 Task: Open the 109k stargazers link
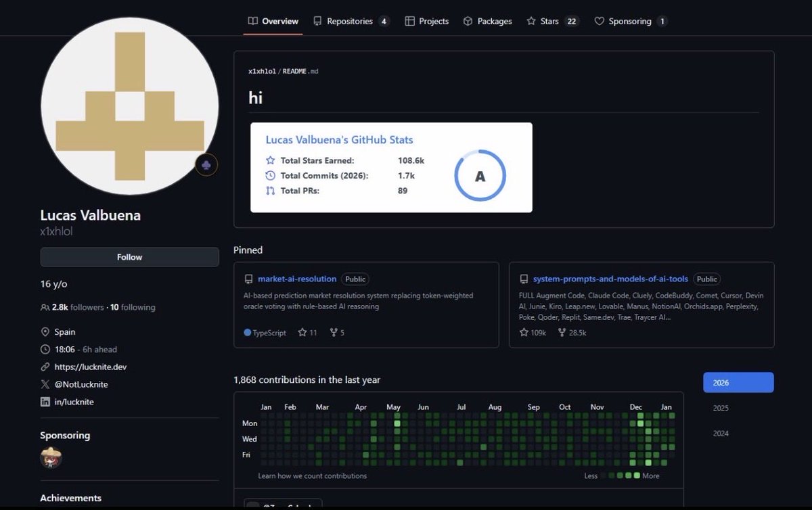[x=533, y=333]
